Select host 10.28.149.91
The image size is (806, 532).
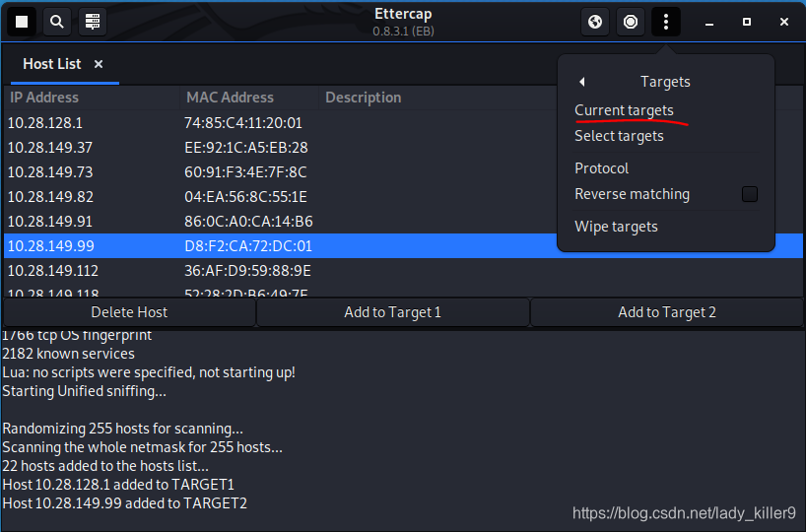(x=50, y=222)
